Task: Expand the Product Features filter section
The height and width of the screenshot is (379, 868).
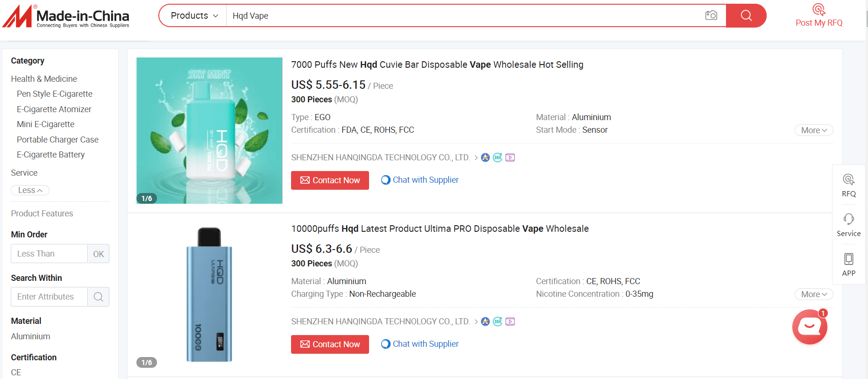Action: coord(42,214)
